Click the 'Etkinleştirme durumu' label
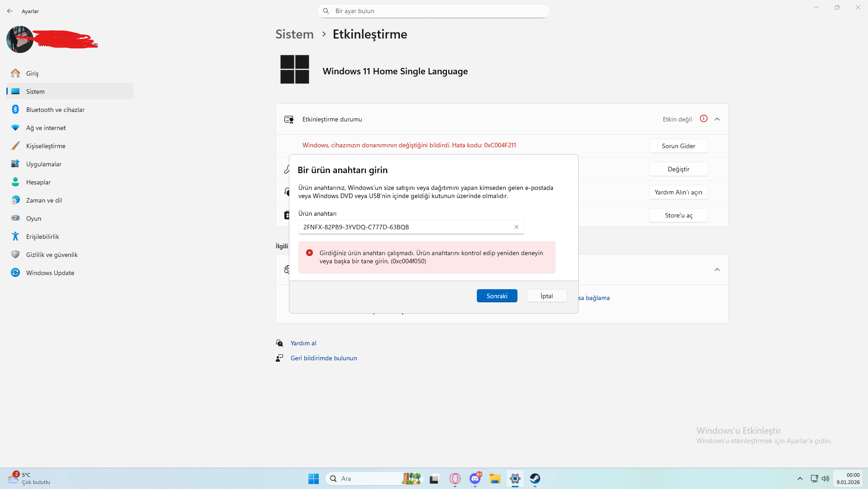868x489 pixels. click(x=332, y=119)
